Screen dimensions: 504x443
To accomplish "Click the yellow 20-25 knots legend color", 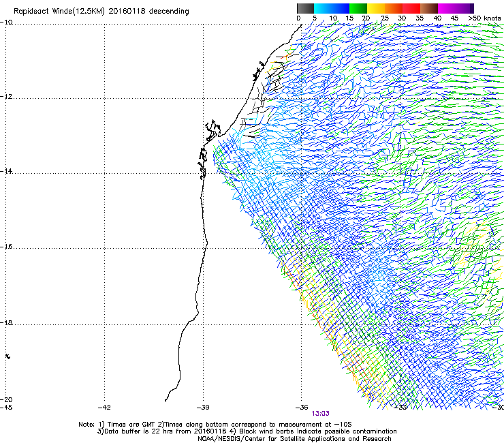I will coord(376,8).
